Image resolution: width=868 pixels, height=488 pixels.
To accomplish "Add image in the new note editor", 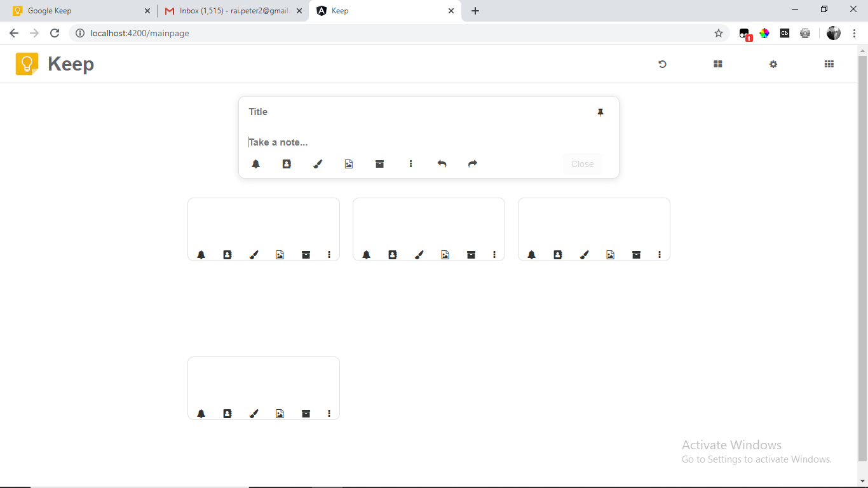I will (349, 164).
